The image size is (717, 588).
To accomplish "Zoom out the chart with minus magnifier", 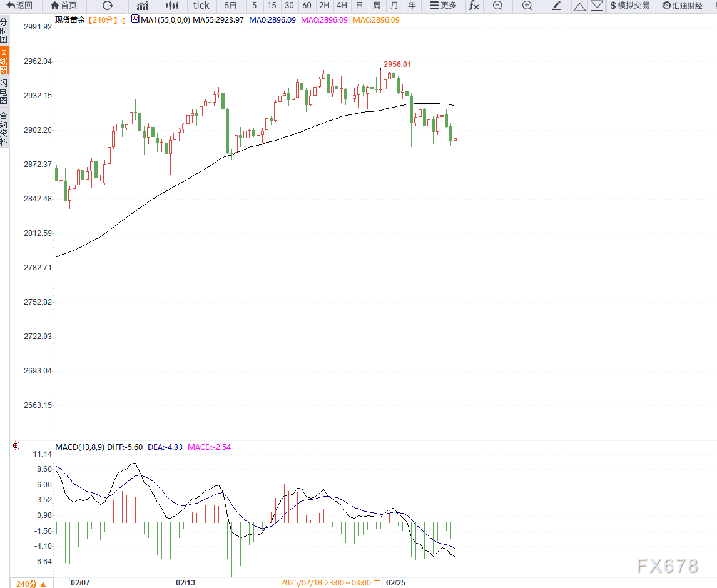I will 497,6.
